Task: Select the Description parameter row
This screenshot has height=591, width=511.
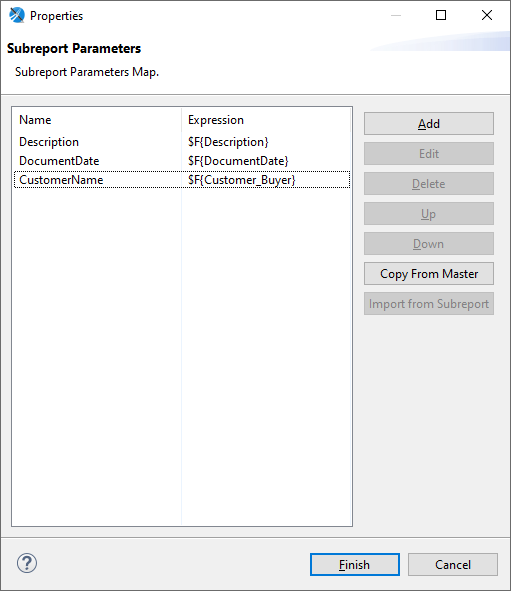Action: [182, 142]
